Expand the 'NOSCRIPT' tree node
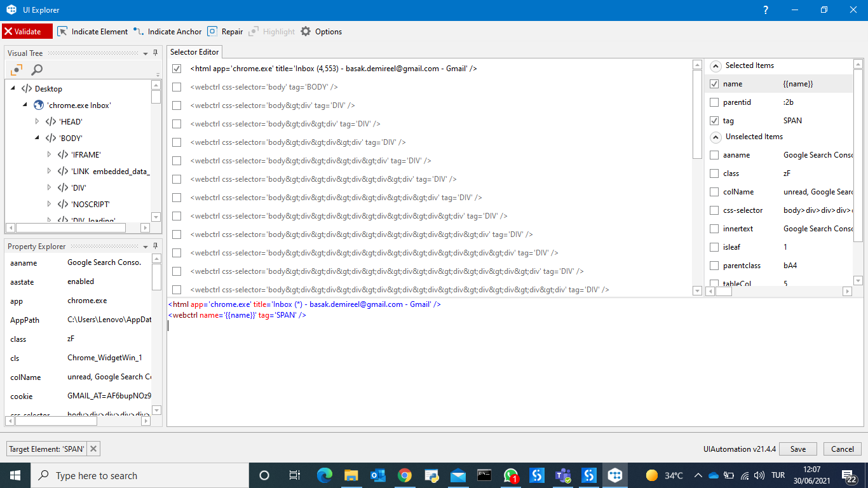Image resolution: width=868 pixels, height=488 pixels. click(x=49, y=204)
